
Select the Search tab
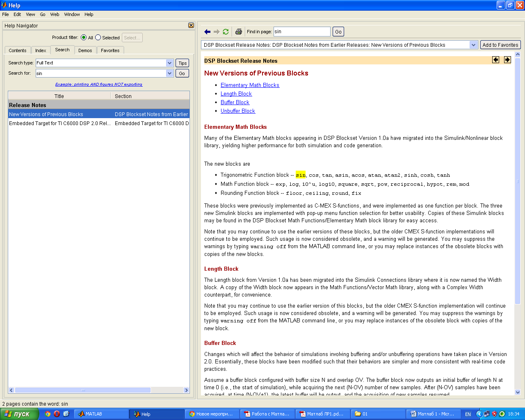pos(62,50)
